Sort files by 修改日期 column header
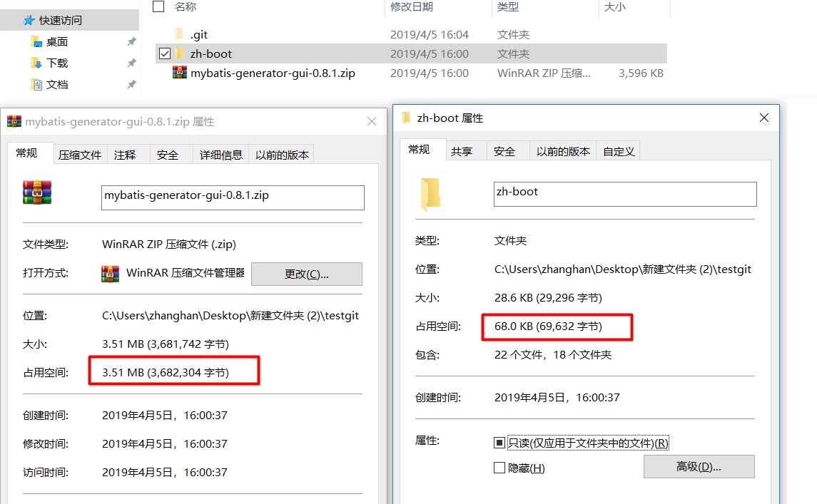 tap(412, 6)
